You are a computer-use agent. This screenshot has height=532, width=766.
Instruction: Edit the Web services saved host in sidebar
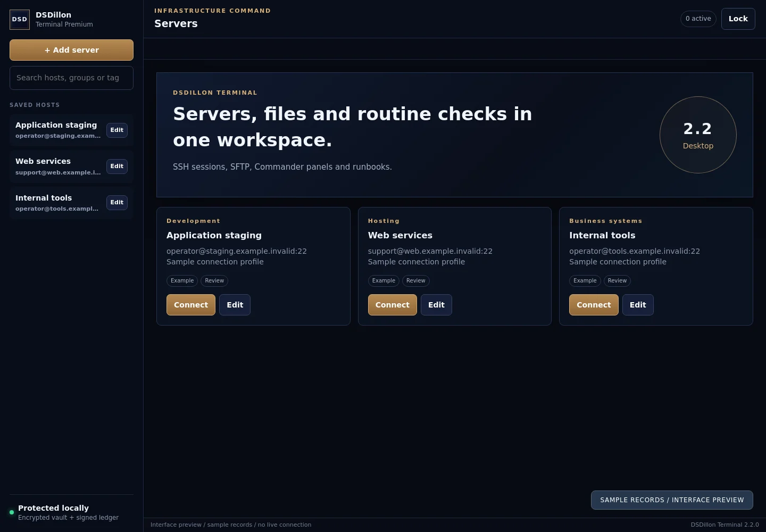(117, 166)
